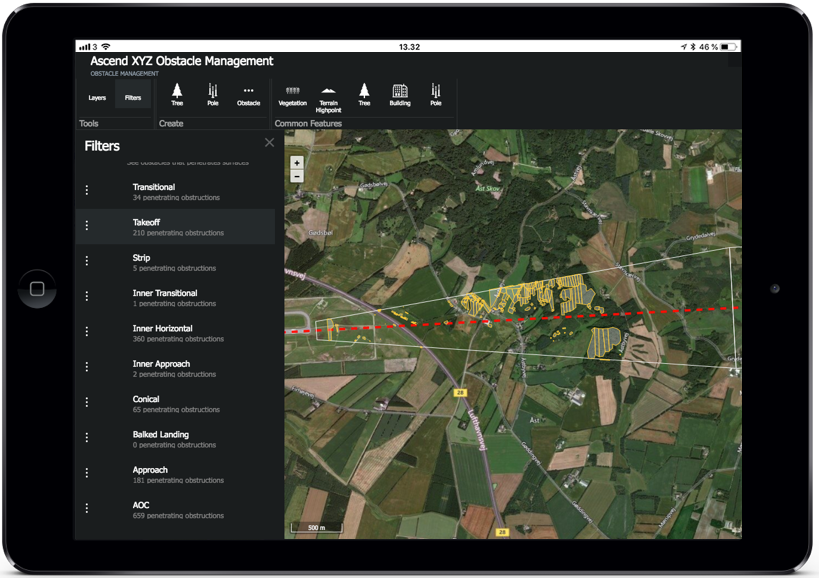The height and width of the screenshot is (578, 819).
Task: Open options menu for Inner Horizontal filter
Action: 87,332
